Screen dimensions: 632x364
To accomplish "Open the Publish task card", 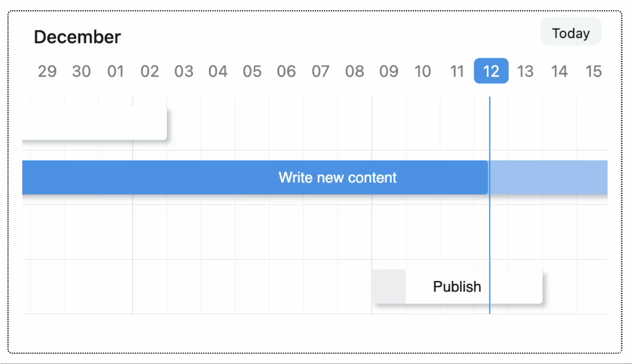I will (x=457, y=287).
